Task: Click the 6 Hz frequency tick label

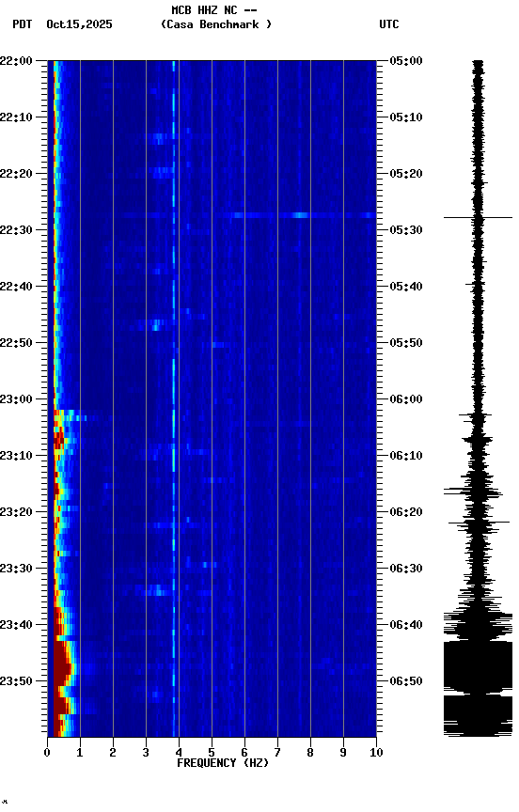Action: pyautogui.click(x=244, y=754)
